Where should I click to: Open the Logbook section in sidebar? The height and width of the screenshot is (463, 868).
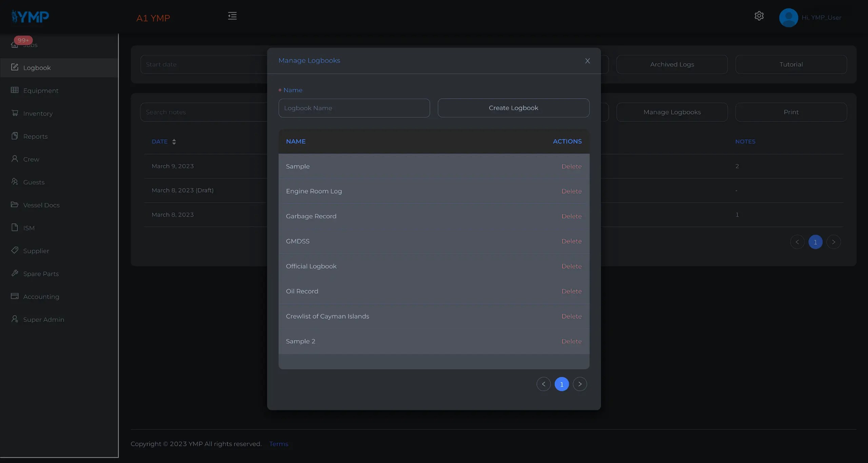[x=37, y=67]
